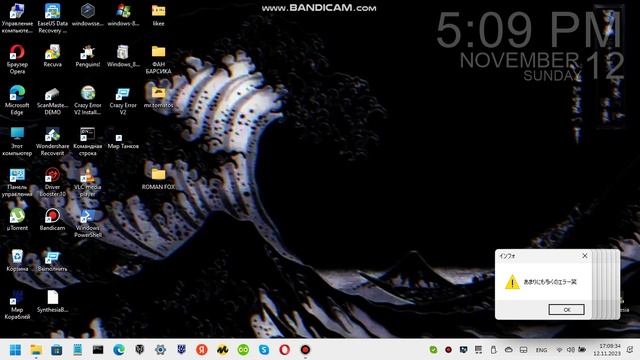640x360 pixels.
Task: Open Microsoft Edge from the taskbar
Action: click(119, 350)
